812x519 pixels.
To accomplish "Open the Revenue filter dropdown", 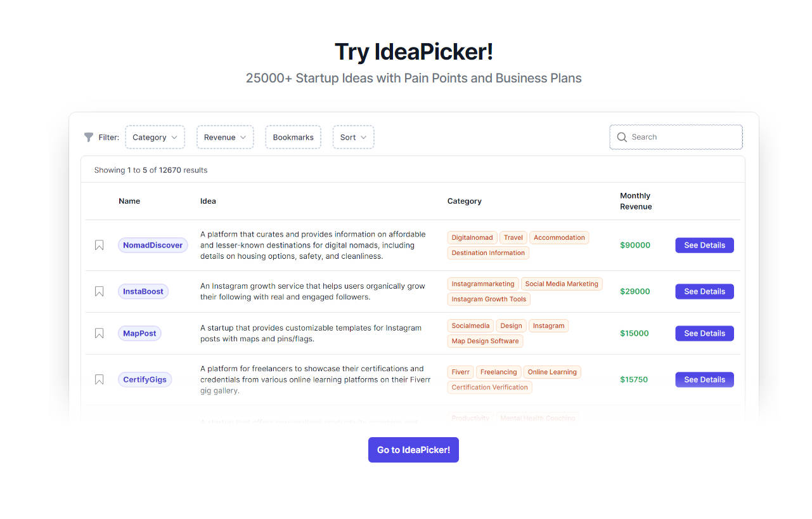I will click(225, 137).
